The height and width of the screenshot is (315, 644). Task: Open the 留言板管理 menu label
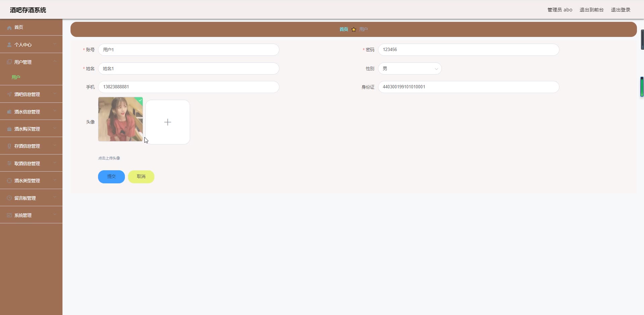coord(25,198)
